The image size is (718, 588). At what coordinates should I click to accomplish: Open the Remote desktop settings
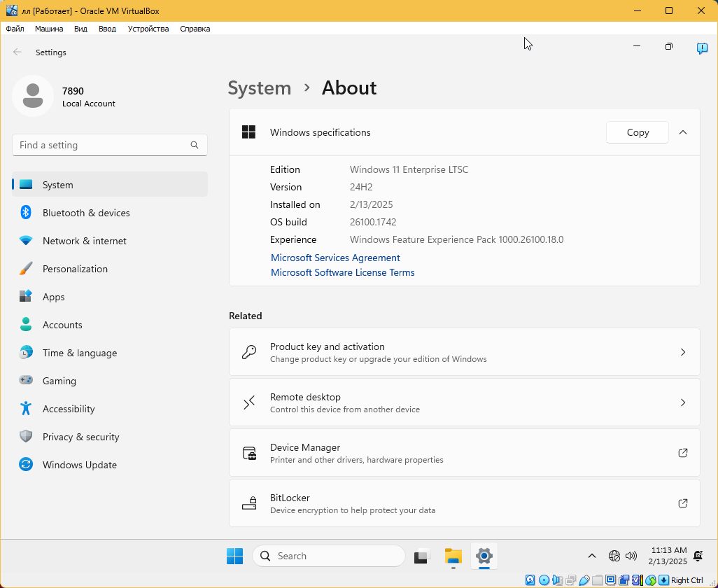(x=464, y=402)
